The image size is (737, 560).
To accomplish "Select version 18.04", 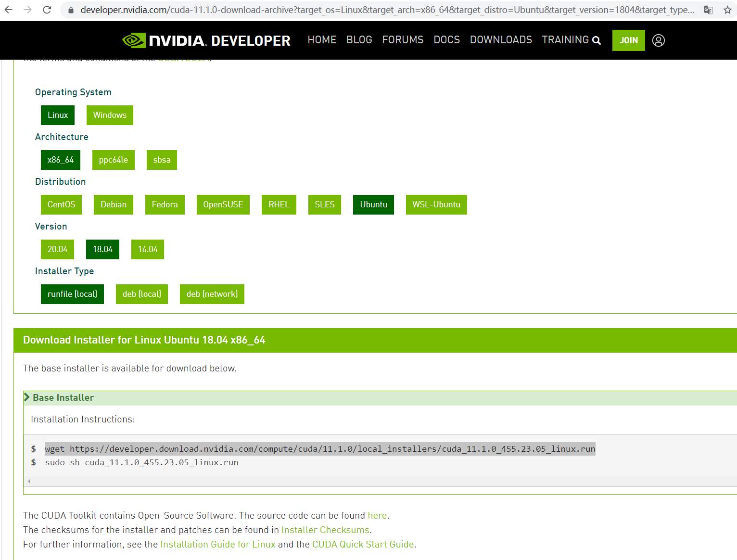I will tap(102, 249).
